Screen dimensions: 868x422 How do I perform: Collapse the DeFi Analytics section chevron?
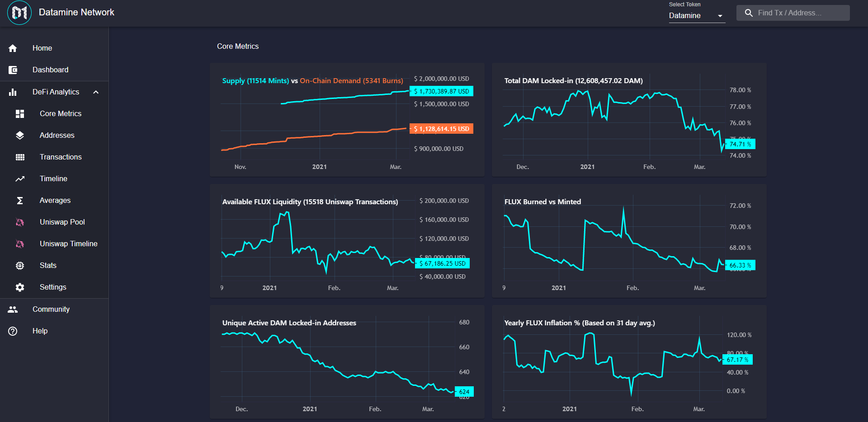96,92
